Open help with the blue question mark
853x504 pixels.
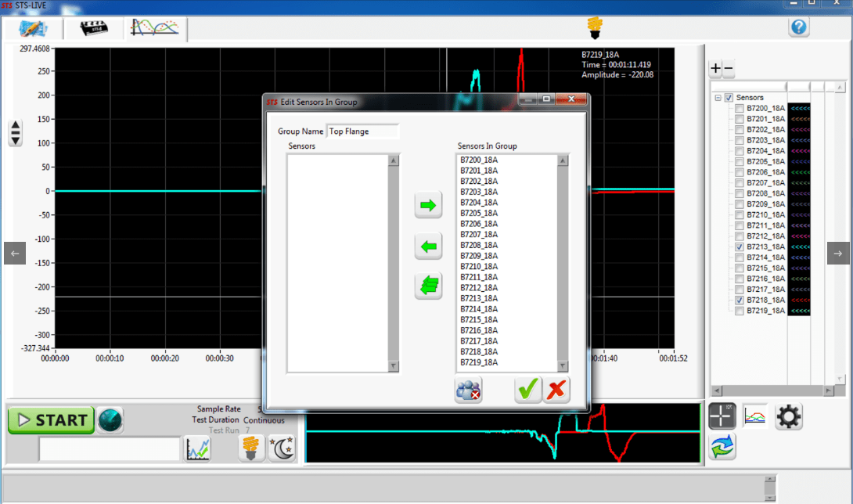coord(798,27)
